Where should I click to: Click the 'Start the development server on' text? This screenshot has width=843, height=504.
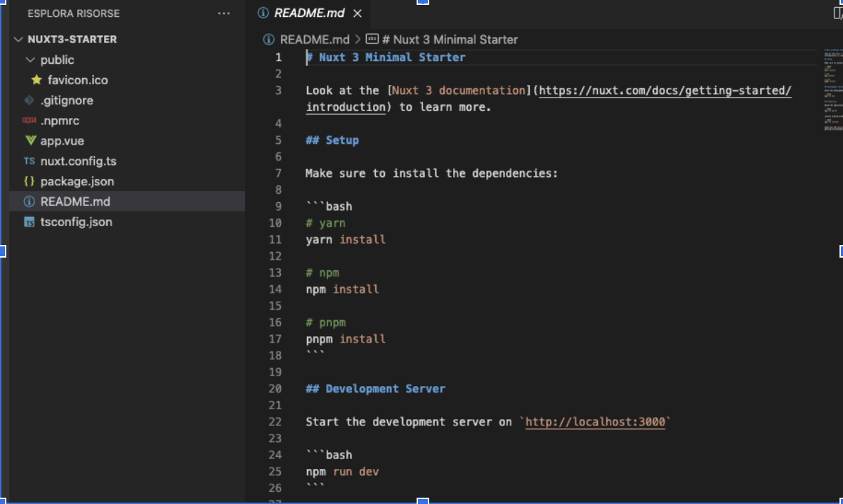(x=409, y=422)
